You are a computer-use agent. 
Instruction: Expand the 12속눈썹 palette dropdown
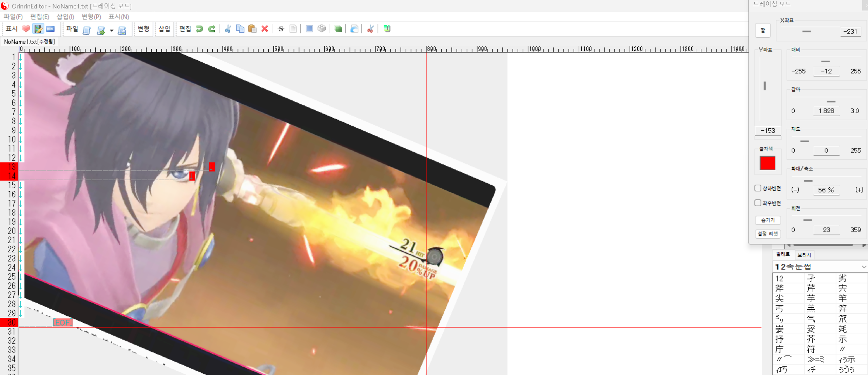pyautogui.click(x=863, y=267)
